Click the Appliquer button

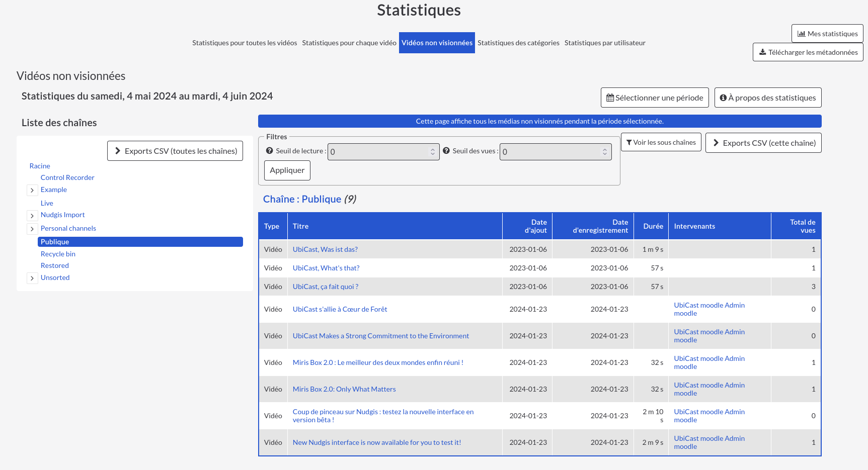(x=287, y=170)
